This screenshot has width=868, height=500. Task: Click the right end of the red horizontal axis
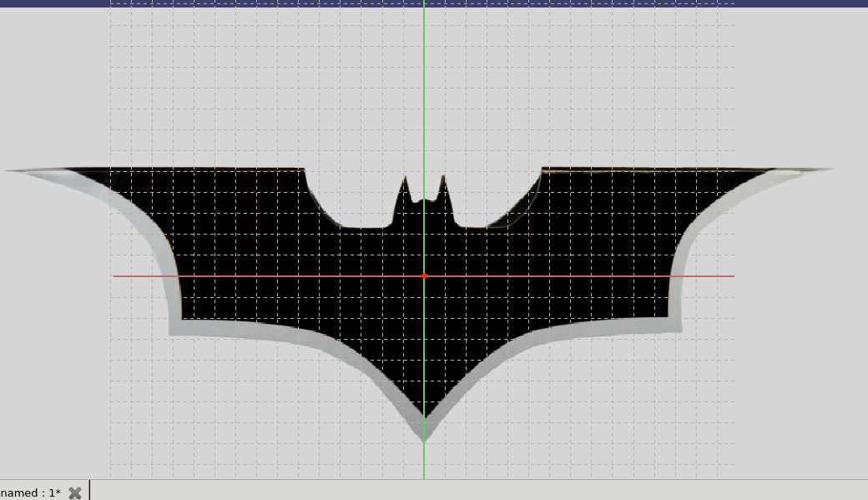(x=733, y=275)
